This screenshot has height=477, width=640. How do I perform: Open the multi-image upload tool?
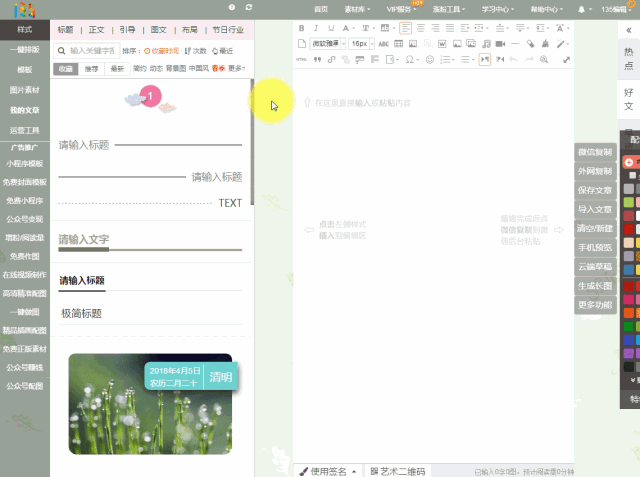[x=471, y=44]
